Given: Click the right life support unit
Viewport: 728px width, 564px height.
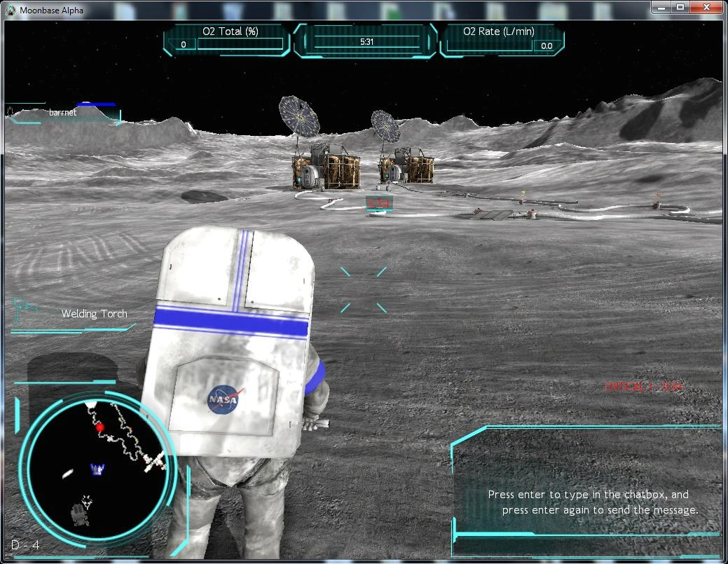Looking at the screenshot, I should [x=406, y=166].
